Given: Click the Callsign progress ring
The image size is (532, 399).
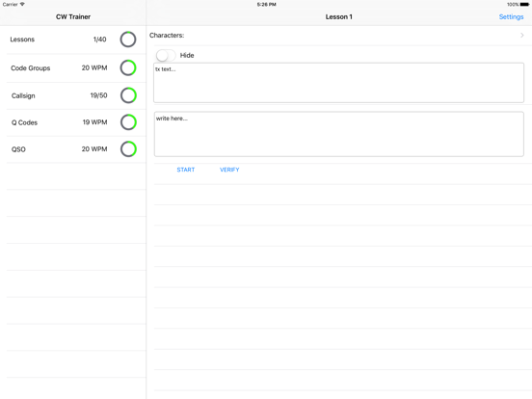Looking at the screenshot, I should [x=128, y=95].
